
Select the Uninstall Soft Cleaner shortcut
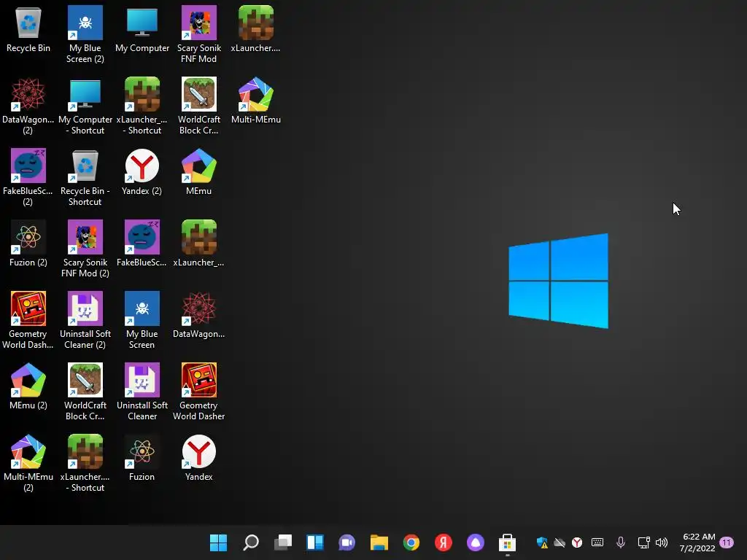click(142, 392)
